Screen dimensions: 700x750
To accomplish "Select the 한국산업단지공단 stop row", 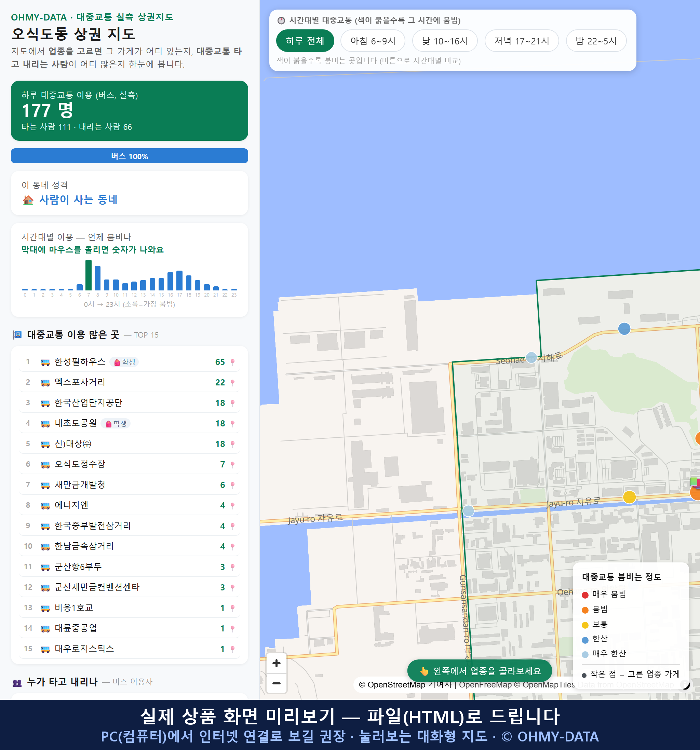I will (130, 403).
